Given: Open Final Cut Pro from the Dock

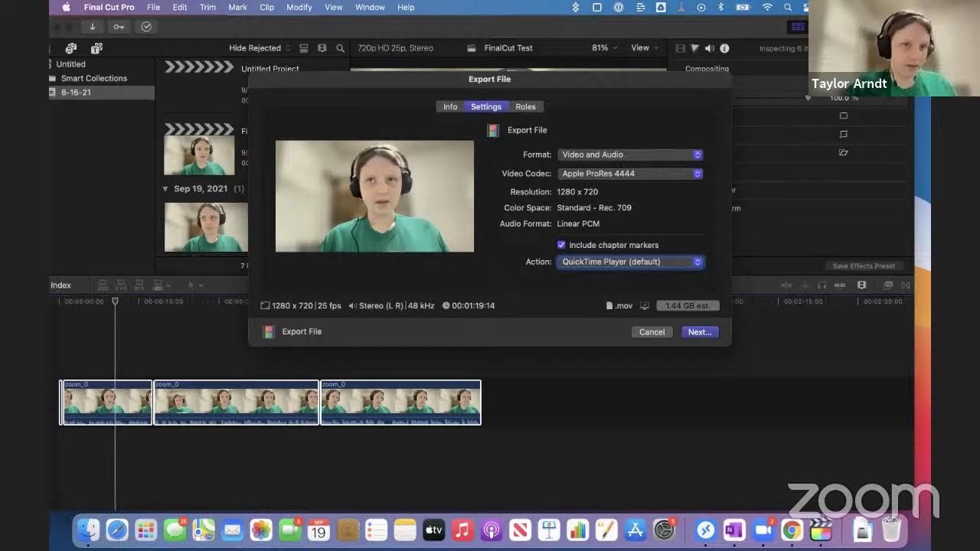Looking at the screenshot, I should point(820,530).
